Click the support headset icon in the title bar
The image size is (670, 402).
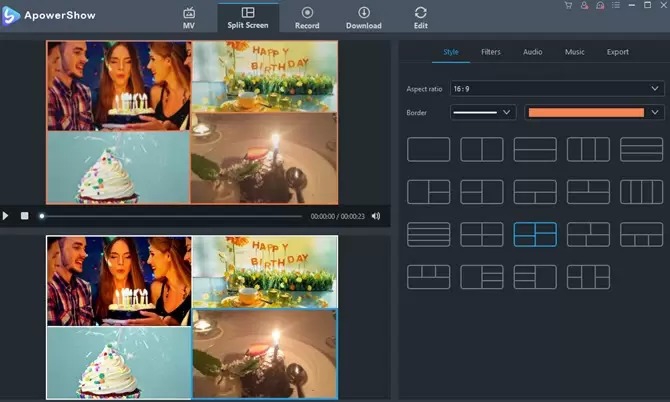pyautogui.click(x=600, y=5)
